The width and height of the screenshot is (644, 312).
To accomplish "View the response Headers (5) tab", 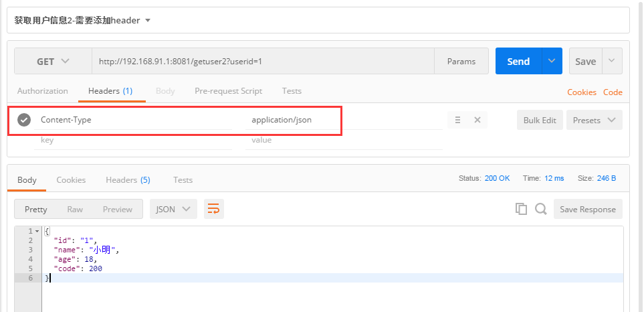I will 128,180.
